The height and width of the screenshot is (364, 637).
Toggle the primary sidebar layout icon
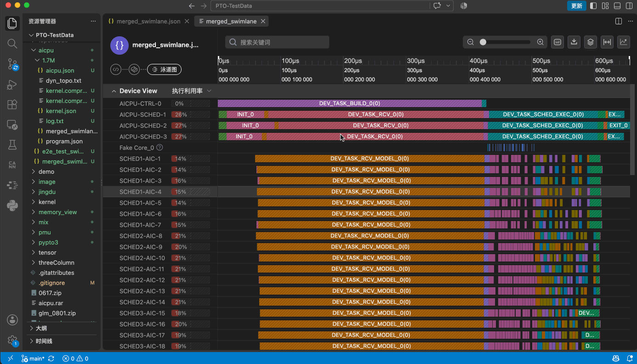point(593,6)
